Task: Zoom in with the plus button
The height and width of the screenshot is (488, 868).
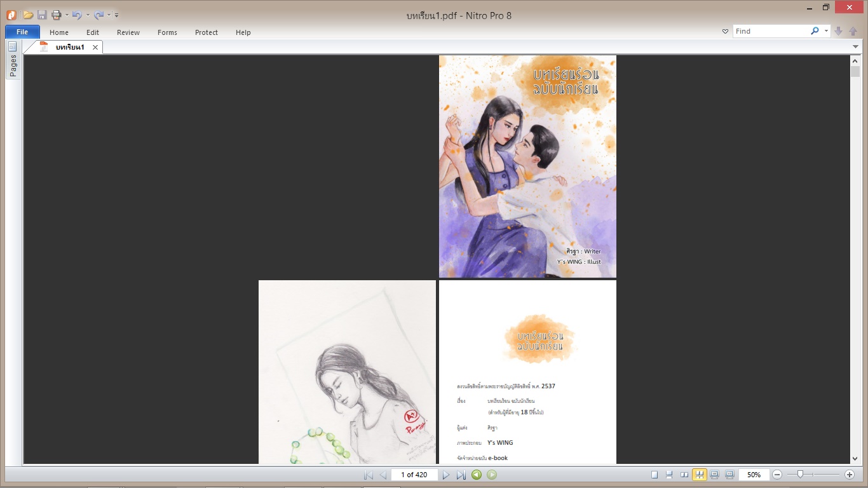Action: pos(850,475)
